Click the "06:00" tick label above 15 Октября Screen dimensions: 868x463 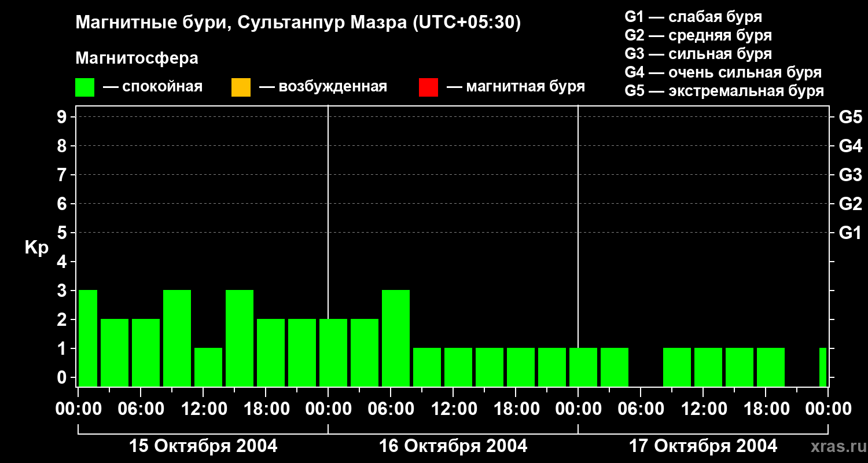pos(141,409)
